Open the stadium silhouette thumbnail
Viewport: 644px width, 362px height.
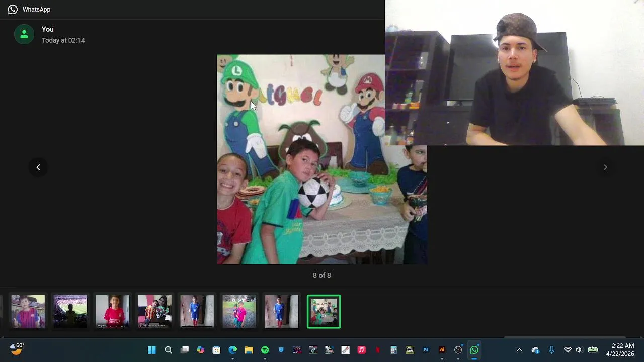pos(70,312)
